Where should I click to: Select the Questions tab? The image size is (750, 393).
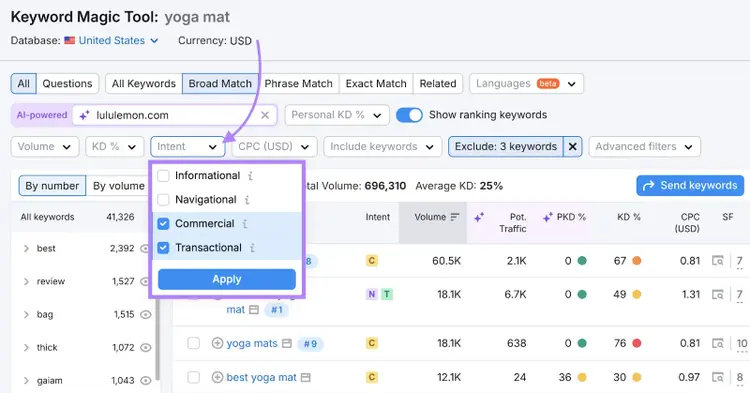point(67,84)
